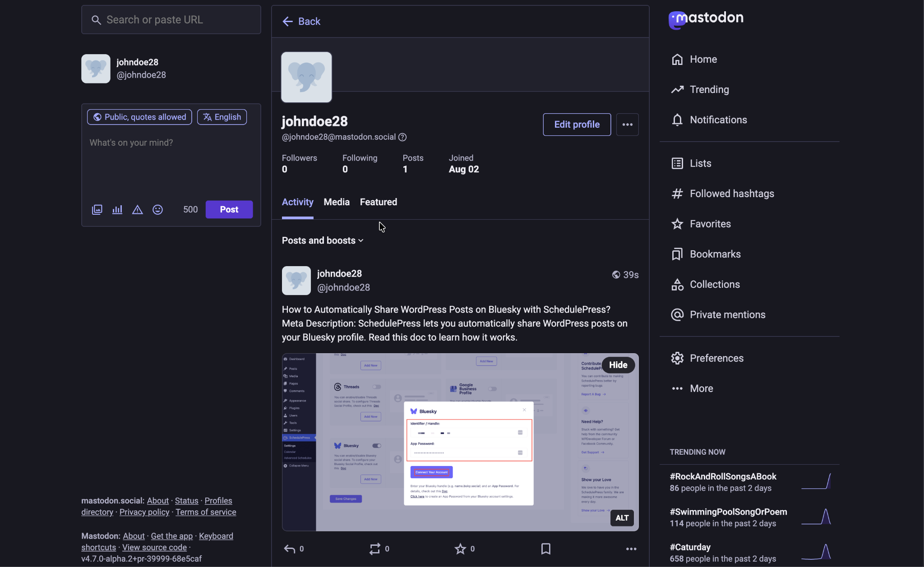The height and width of the screenshot is (567, 924).
Task: Switch to Media tab
Action: pos(337,203)
